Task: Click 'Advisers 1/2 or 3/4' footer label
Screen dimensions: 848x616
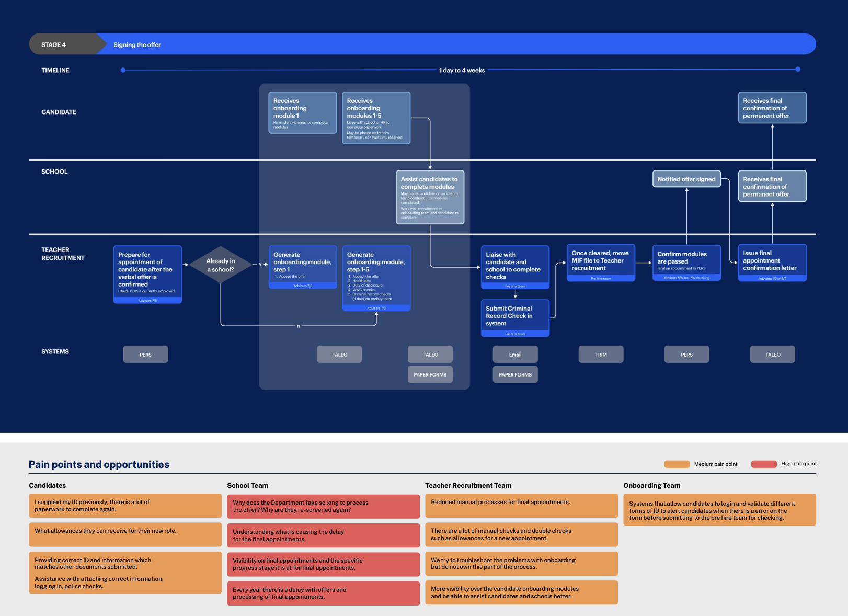Action: (772, 279)
